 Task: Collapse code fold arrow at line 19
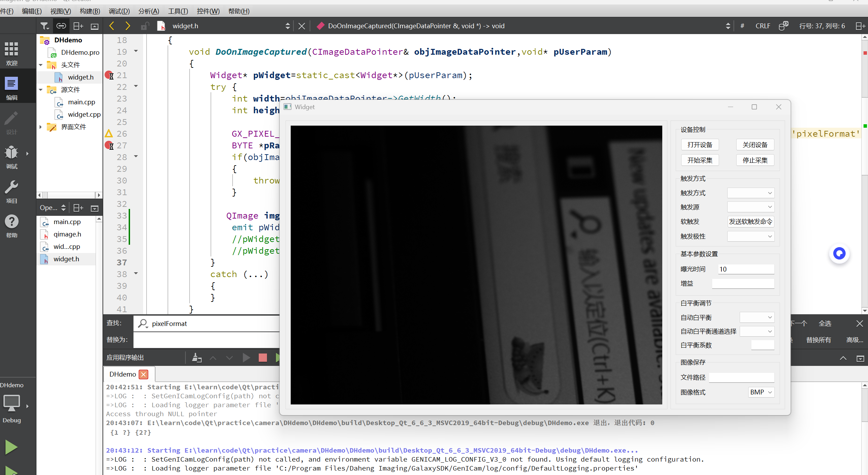click(136, 51)
